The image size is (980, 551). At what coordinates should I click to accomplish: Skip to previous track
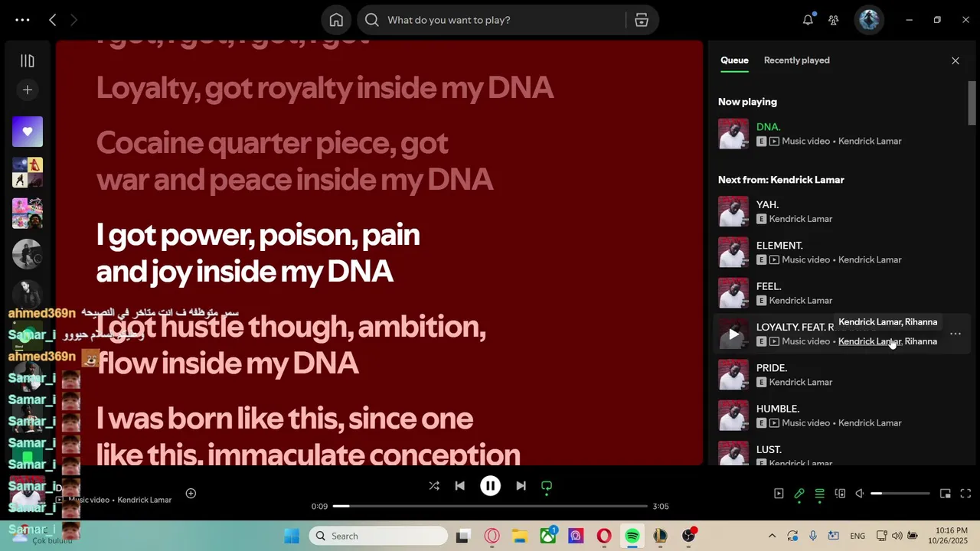[x=459, y=486]
